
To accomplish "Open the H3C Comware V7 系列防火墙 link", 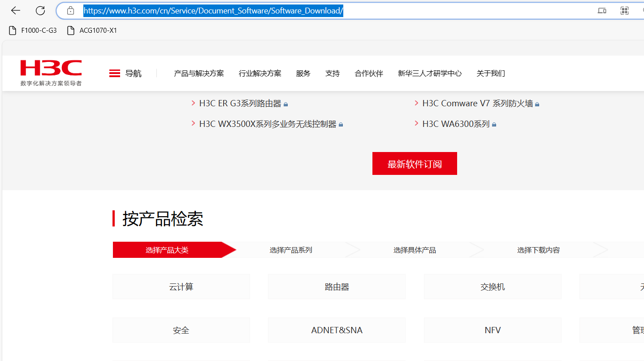I will click(x=478, y=104).
